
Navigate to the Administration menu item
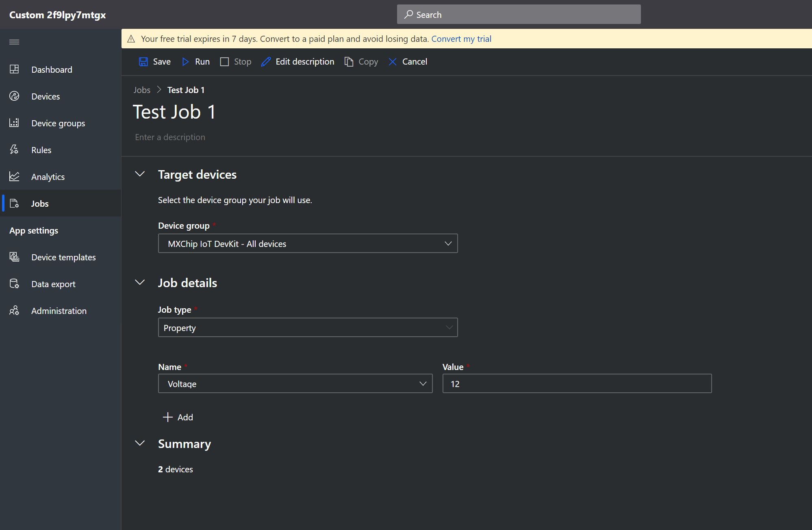[x=59, y=311]
